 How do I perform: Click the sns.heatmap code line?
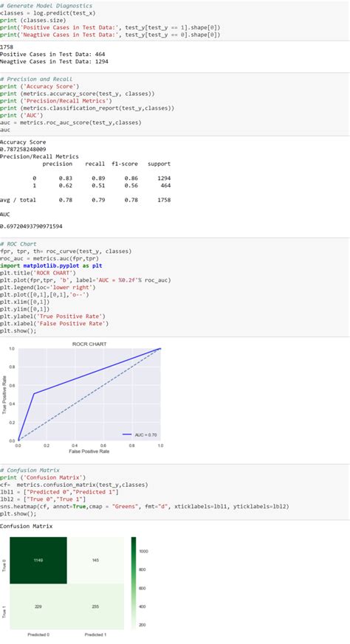coord(145,506)
